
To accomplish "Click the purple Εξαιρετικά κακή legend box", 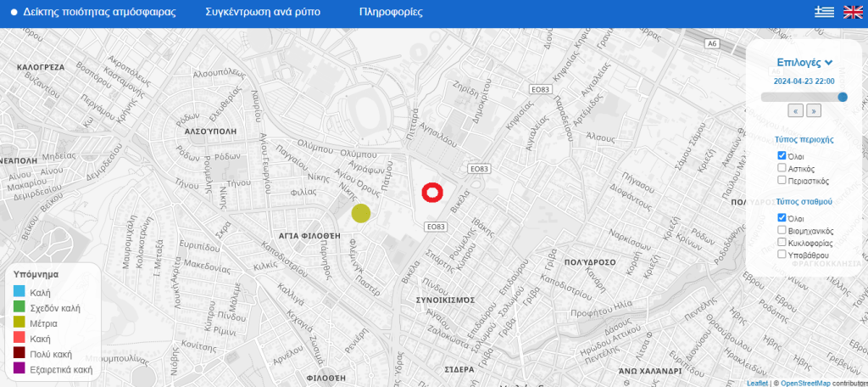I will (19, 369).
